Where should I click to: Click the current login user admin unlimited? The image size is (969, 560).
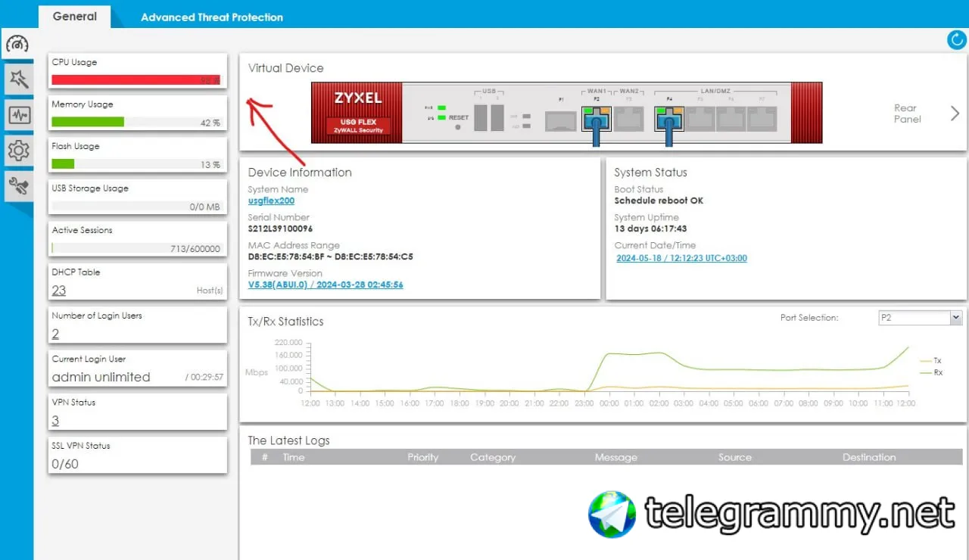click(101, 377)
